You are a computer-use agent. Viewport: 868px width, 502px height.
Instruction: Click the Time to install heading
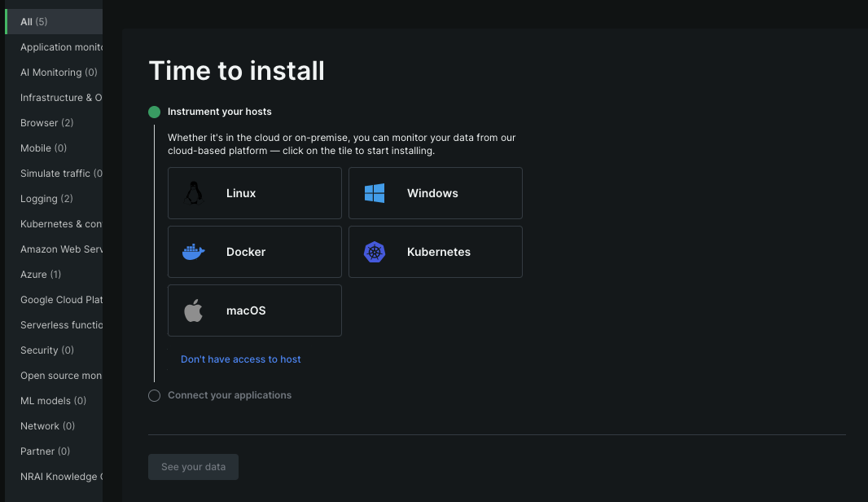tap(237, 71)
